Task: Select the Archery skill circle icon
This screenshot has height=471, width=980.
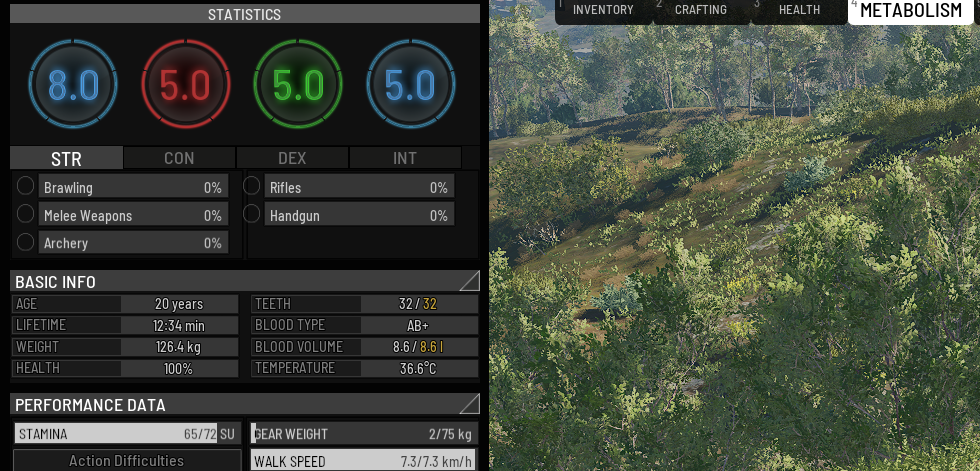Action: pos(26,242)
